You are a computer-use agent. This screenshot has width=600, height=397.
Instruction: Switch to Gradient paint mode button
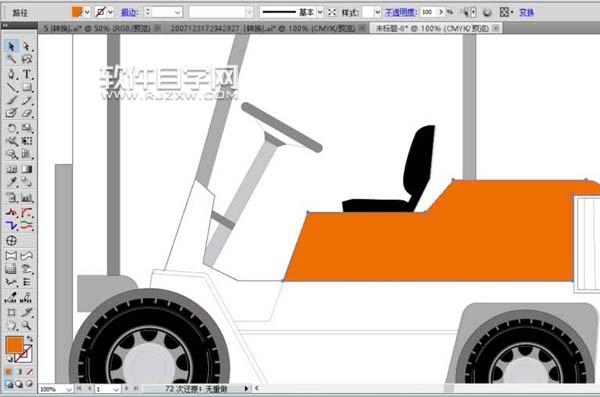tap(19, 372)
